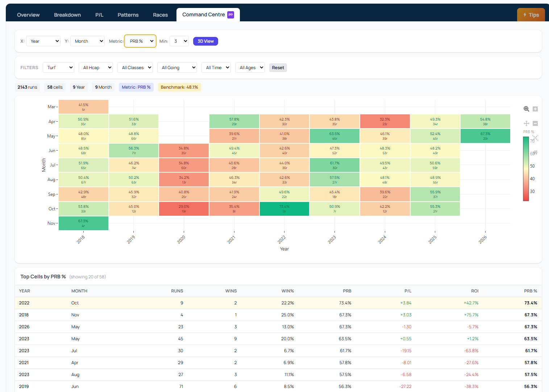
Task: Select the 2019 Jun table row
Action: pyautogui.click(x=278, y=387)
